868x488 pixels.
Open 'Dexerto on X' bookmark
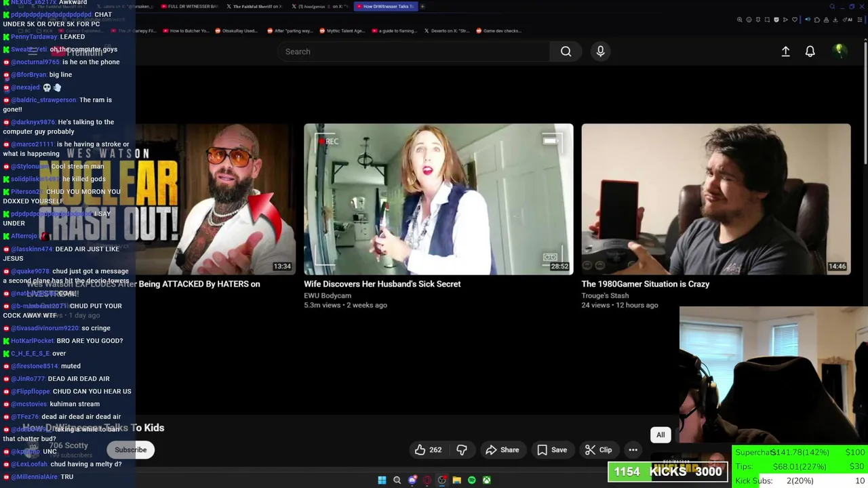tap(446, 30)
